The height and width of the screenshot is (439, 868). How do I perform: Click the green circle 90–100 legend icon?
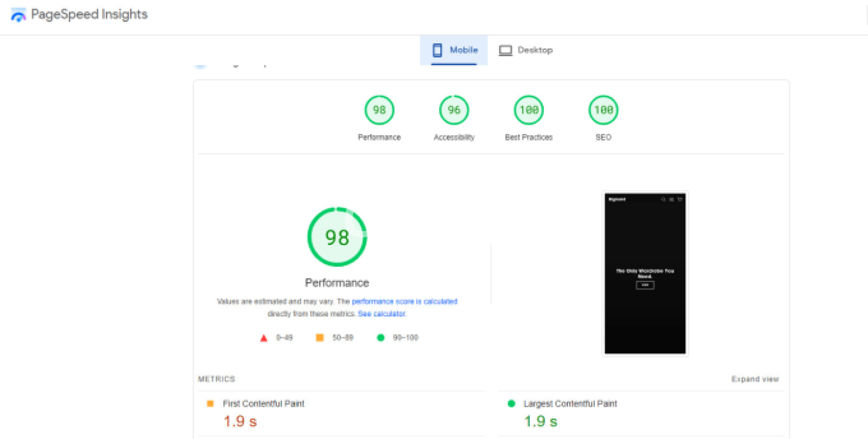click(x=381, y=338)
